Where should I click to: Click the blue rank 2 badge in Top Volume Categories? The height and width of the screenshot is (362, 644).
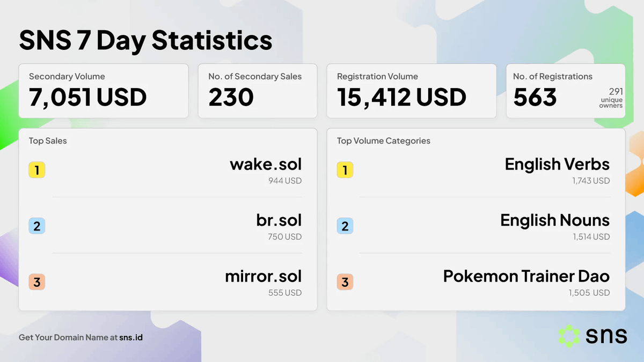point(345,226)
